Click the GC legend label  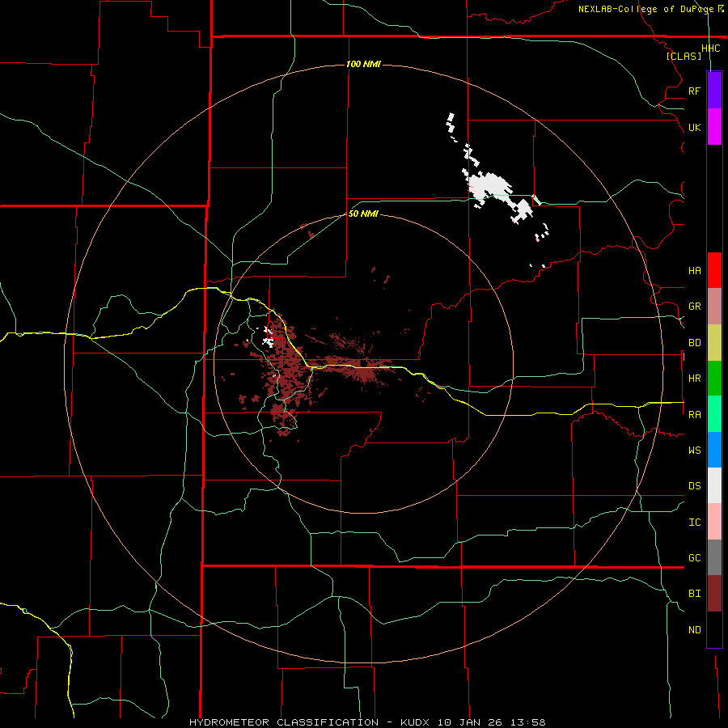click(694, 557)
